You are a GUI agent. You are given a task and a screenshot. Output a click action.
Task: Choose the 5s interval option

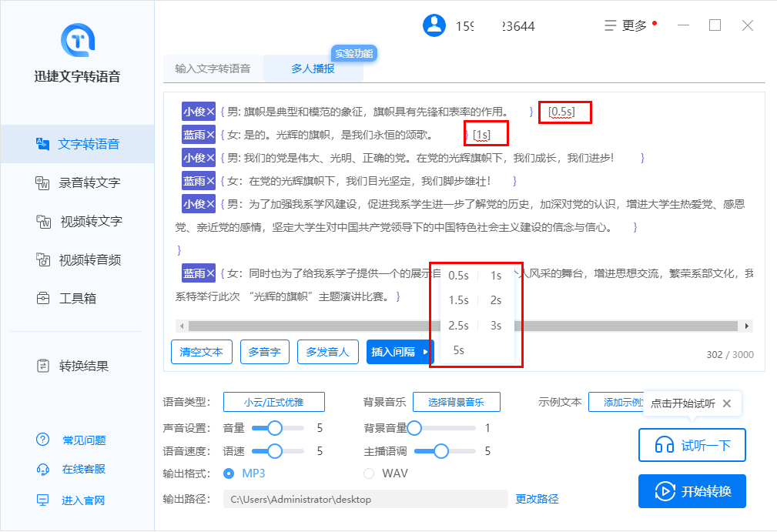458,350
